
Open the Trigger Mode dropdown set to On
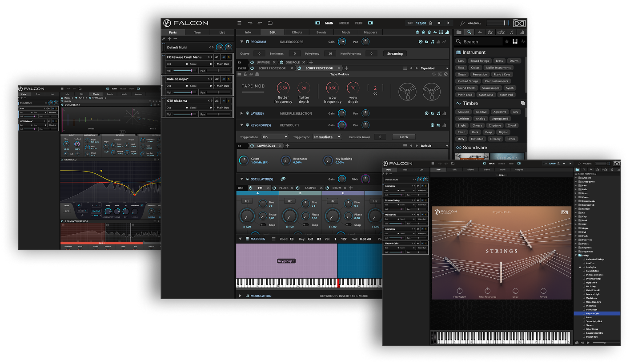(275, 137)
